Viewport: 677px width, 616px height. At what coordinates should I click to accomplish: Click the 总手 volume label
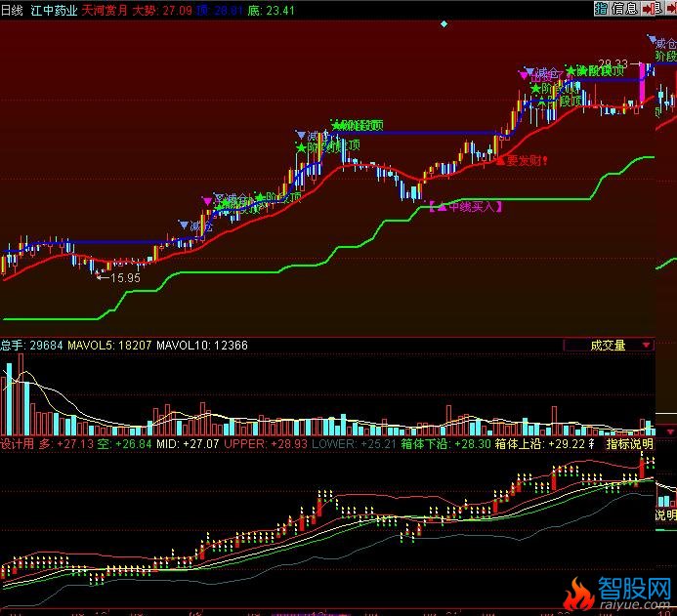click(x=13, y=345)
